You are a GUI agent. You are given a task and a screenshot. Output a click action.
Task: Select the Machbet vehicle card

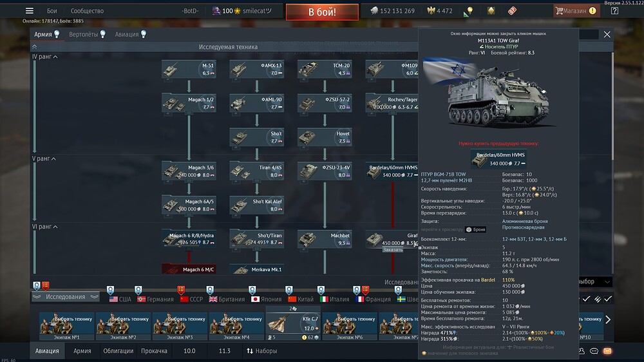pyautogui.click(x=325, y=239)
